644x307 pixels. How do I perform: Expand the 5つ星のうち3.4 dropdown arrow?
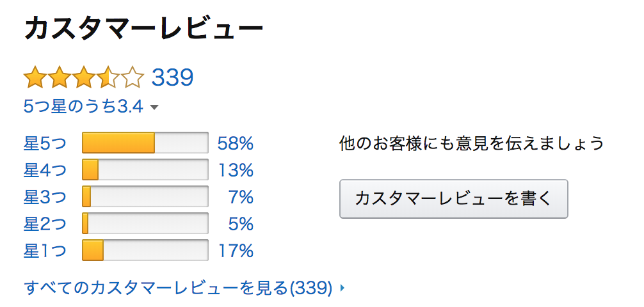[154, 107]
